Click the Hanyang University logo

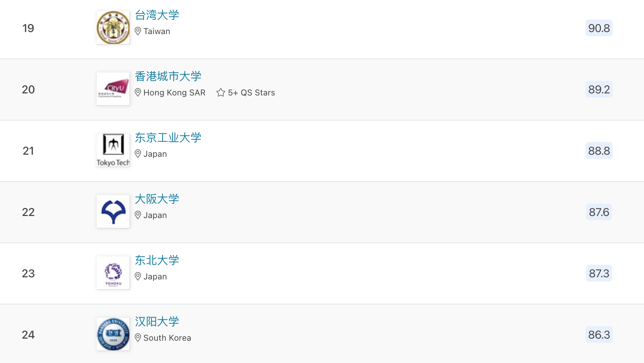pyautogui.click(x=113, y=334)
